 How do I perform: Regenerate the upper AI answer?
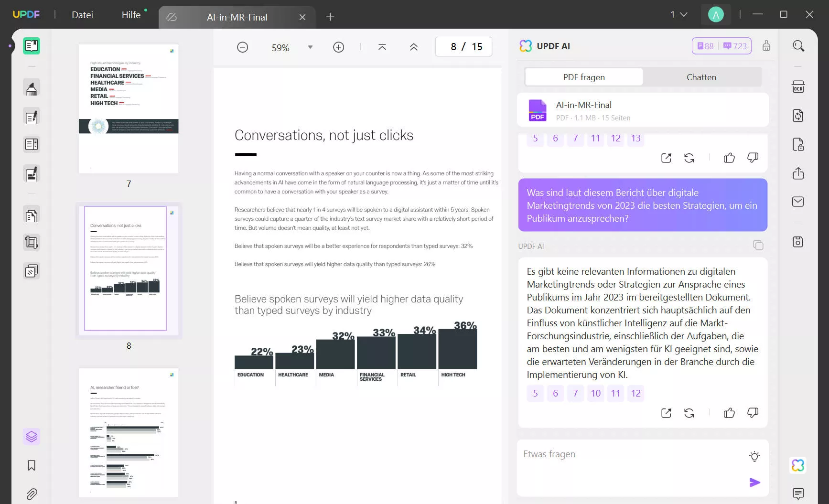coord(689,158)
